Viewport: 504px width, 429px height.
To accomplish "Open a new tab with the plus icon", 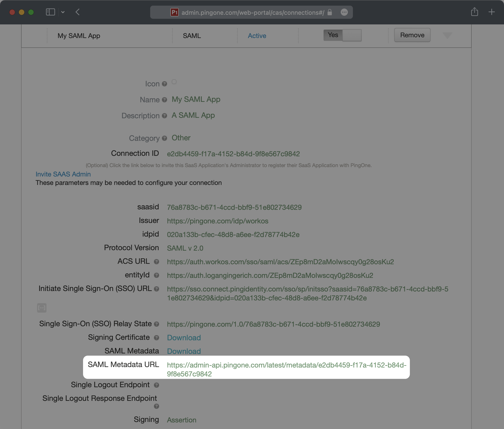I will point(491,12).
